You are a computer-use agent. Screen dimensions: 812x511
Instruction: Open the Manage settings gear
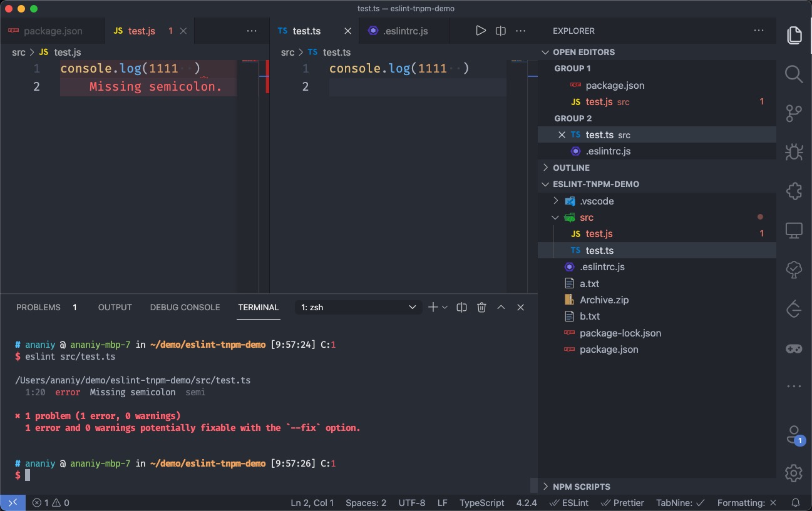[x=794, y=473]
